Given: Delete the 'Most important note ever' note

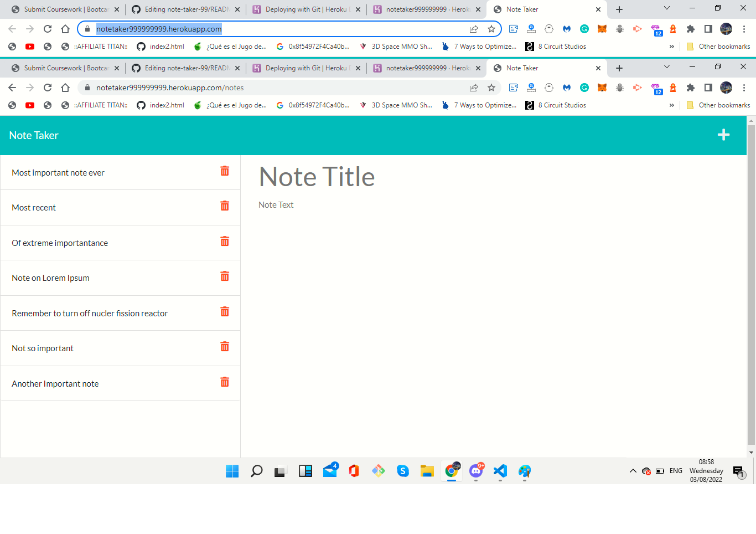Looking at the screenshot, I should click(x=225, y=171).
